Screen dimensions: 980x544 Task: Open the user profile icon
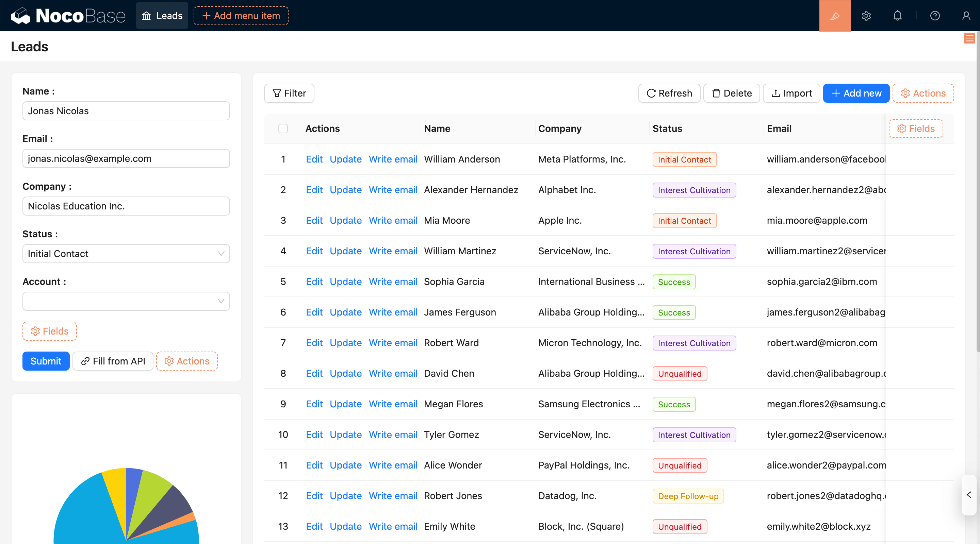click(966, 16)
